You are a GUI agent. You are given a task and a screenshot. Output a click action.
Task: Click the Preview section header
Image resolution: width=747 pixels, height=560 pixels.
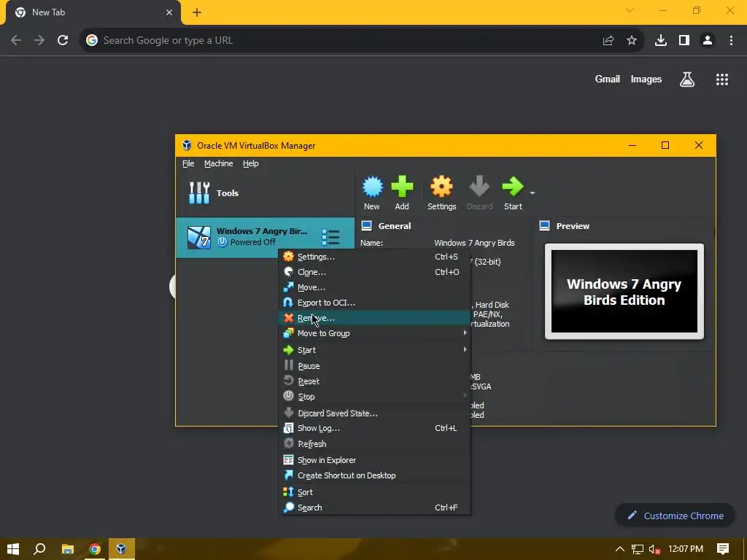click(x=565, y=226)
